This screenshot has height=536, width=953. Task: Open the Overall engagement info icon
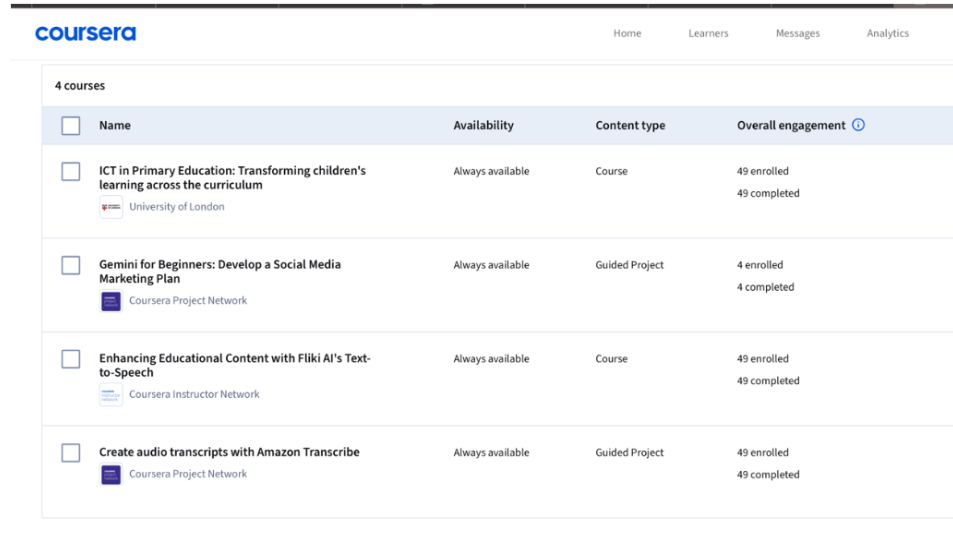coord(858,125)
